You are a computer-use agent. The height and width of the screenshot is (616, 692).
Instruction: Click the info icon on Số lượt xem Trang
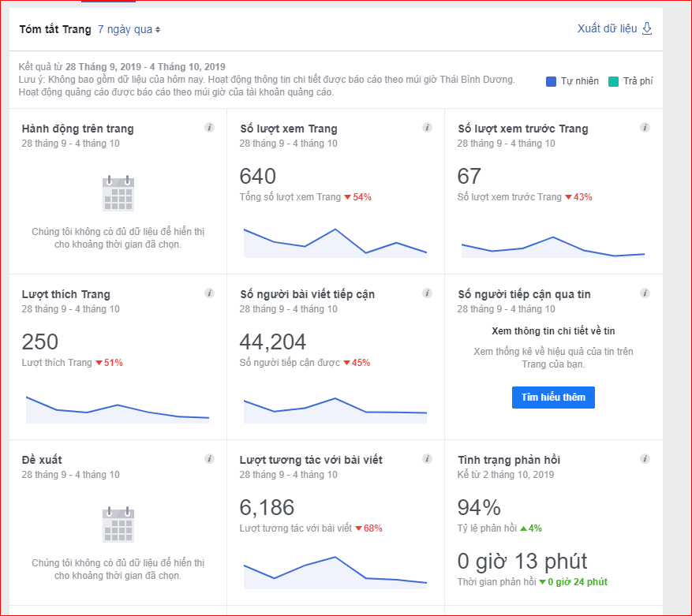coord(428,126)
